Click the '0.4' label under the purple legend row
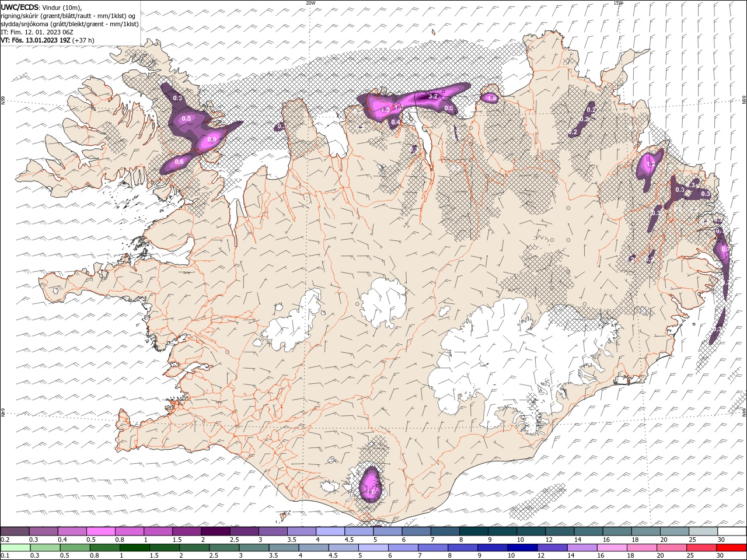Screen dimensions: 747x560 [62, 540]
